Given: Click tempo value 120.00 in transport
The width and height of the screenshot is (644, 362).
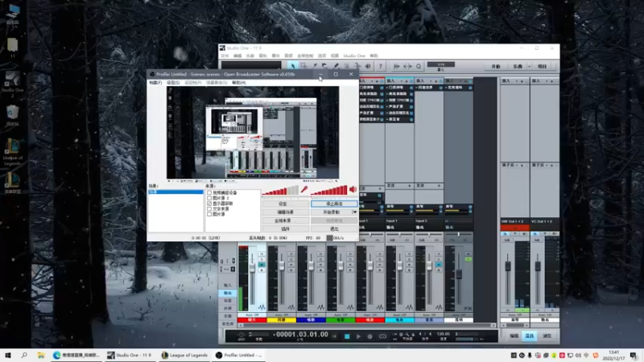Looking at the screenshot, I should tap(444, 334).
